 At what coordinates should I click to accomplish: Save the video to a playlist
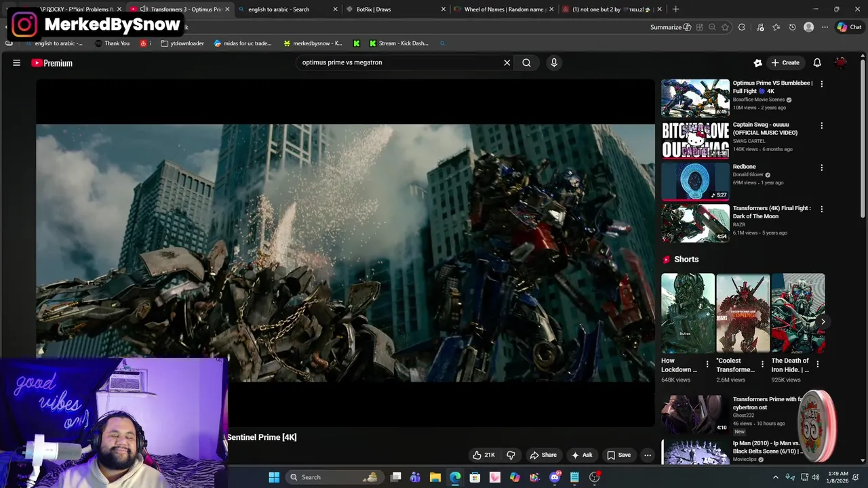click(618, 455)
